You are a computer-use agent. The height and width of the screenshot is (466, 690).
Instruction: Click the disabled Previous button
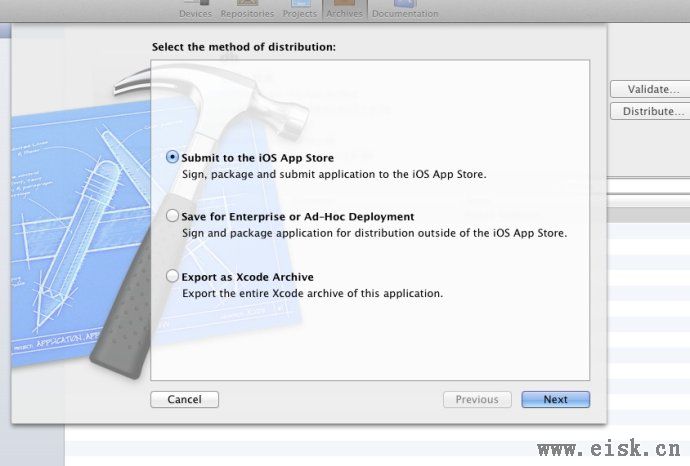click(477, 400)
